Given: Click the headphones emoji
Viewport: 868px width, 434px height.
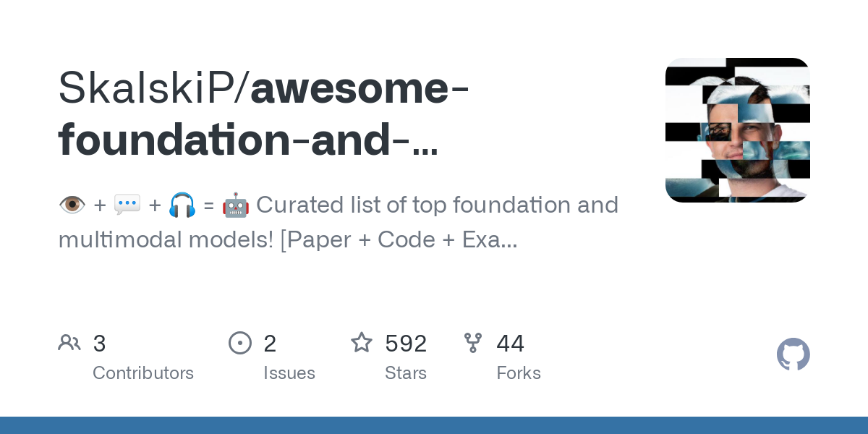Looking at the screenshot, I should [182, 205].
